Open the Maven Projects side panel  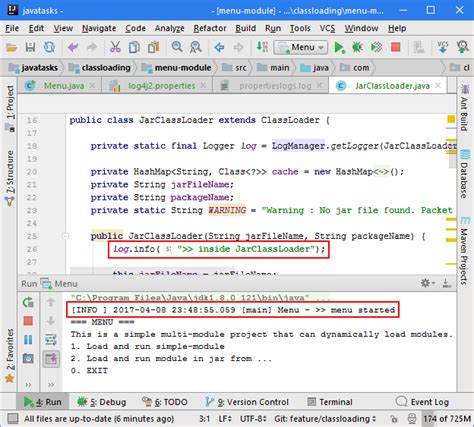coord(464,250)
